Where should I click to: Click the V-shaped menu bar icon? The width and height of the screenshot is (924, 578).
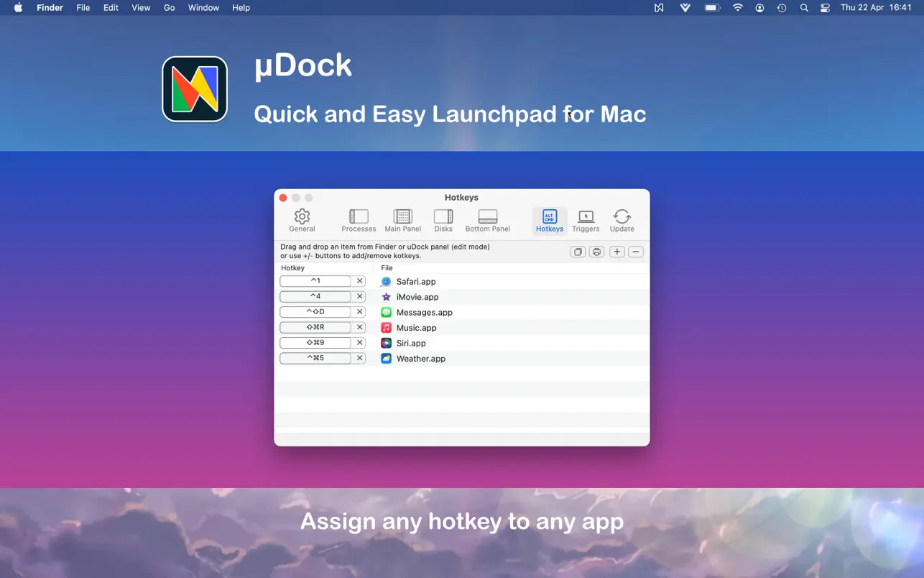click(685, 8)
